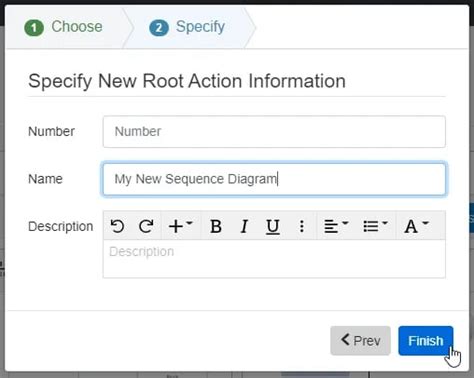Go to step 1 Choose
Image resolution: width=474 pixels, height=378 pixels.
click(x=63, y=27)
